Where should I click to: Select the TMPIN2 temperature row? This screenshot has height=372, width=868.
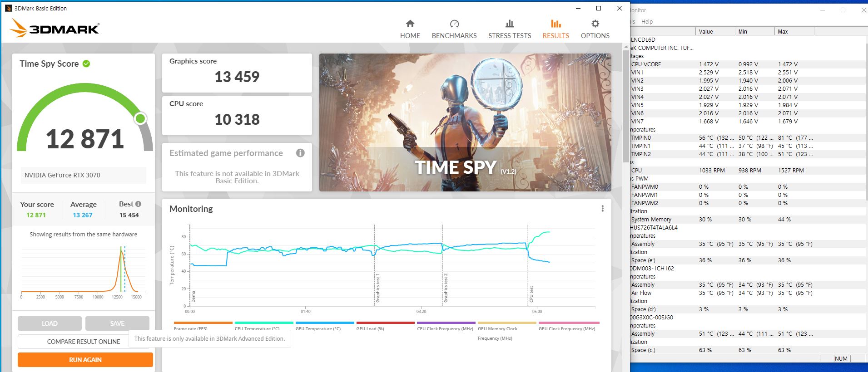[748, 154]
